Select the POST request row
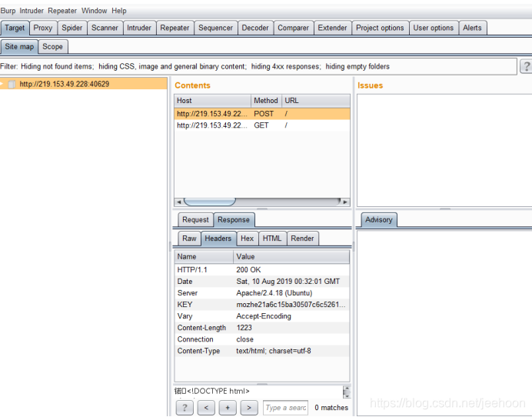The image size is (532, 417). pyautogui.click(x=262, y=114)
